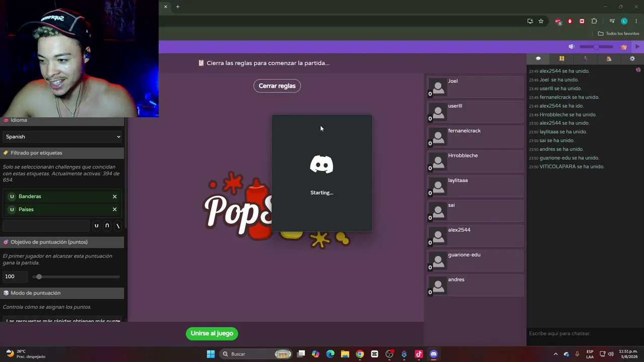Adjust the score goal slider

tap(76, 277)
